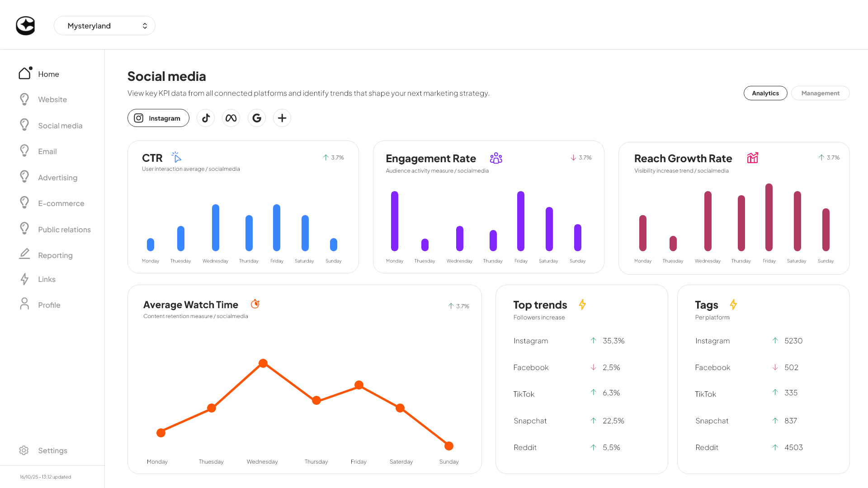Click the cursor icon beside CTR
The image size is (868, 488).
tap(176, 157)
